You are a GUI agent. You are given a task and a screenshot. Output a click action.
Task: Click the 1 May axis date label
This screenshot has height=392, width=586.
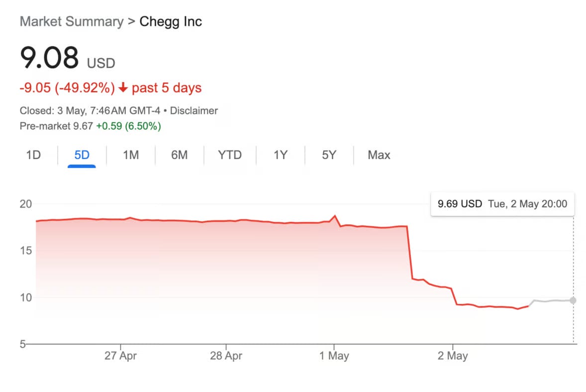[x=334, y=355]
